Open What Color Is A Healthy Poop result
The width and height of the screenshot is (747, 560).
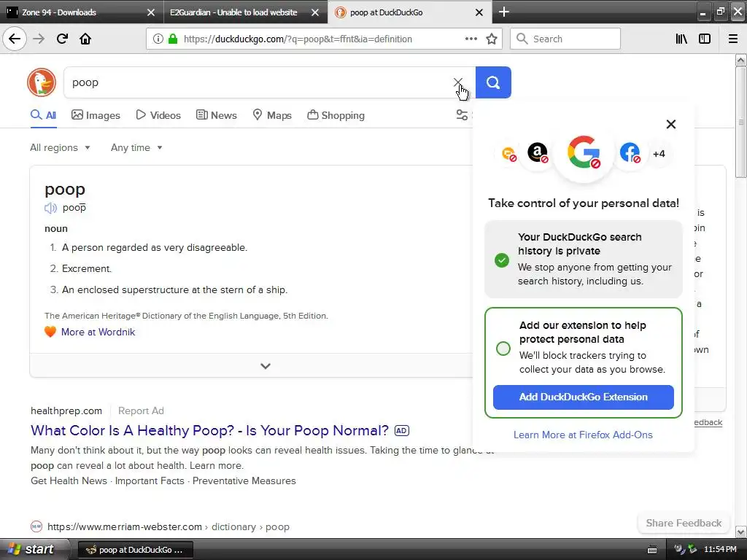click(x=209, y=430)
